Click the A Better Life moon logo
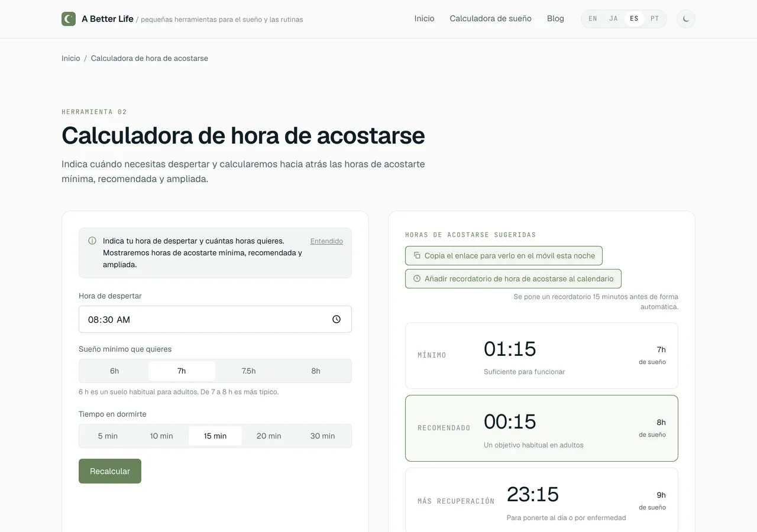Image resolution: width=757 pixels, height=532 pixels. (69, 19)
